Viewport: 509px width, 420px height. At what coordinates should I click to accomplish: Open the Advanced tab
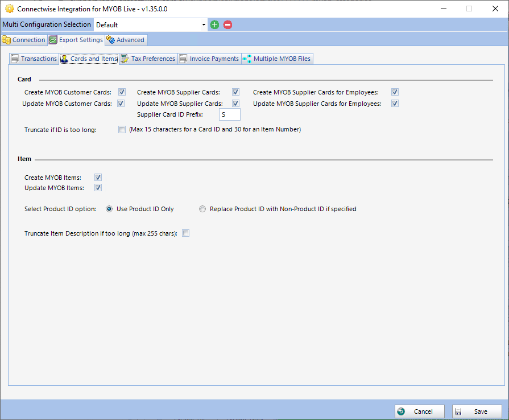click(126, 40)
